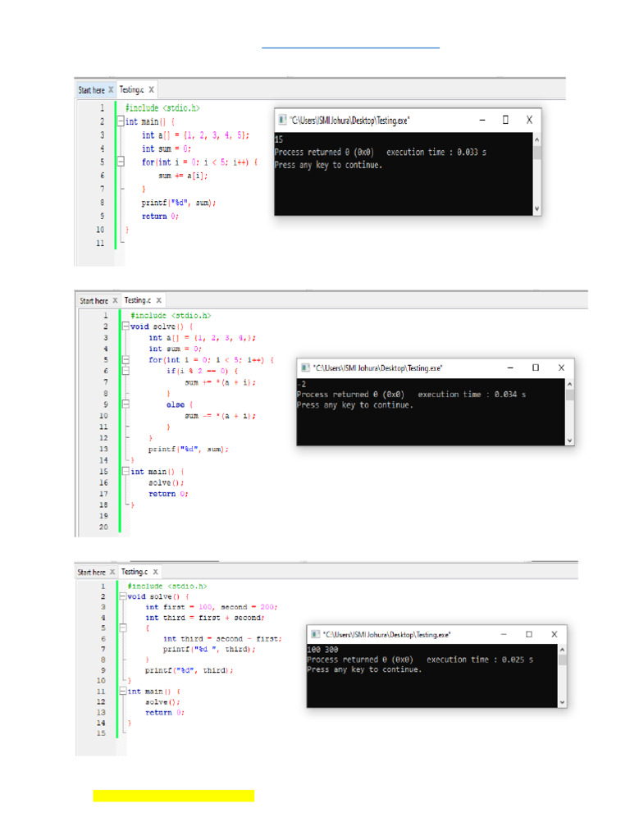Close the 'Start here' tab in the top editor
Screen dimensions: 630x840
111,89
